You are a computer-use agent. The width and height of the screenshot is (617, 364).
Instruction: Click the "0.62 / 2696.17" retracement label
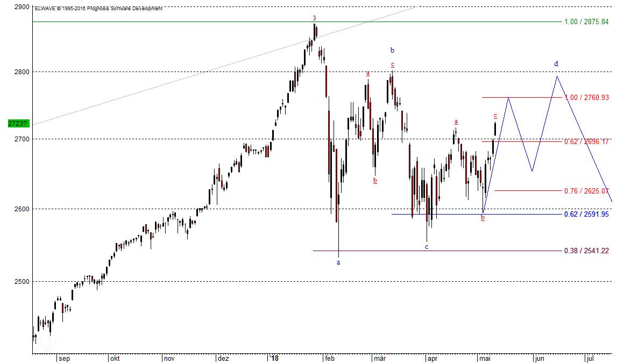586,141
